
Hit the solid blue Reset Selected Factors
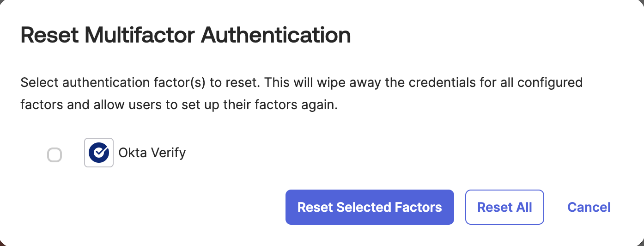click(x=370, y=207)
